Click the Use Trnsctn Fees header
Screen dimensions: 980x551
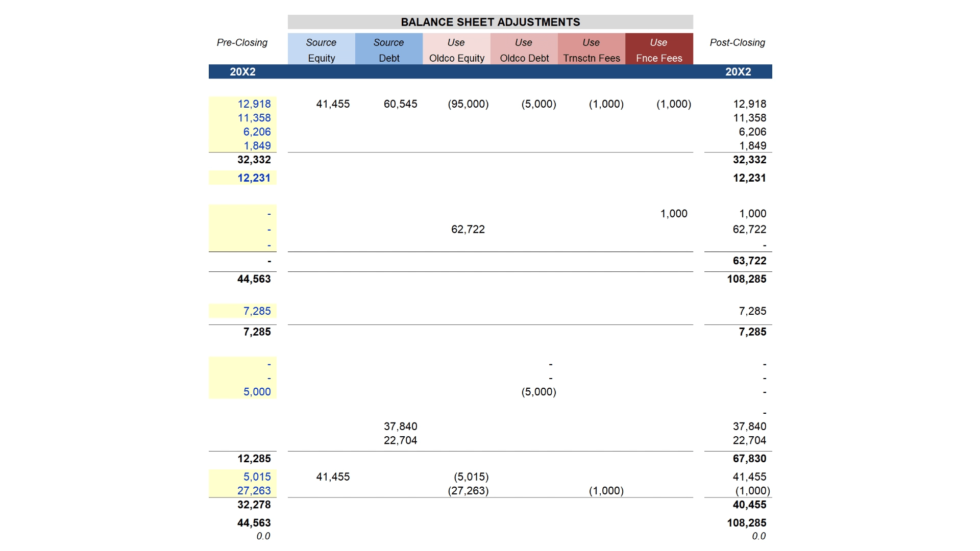[x=592, y=49]
